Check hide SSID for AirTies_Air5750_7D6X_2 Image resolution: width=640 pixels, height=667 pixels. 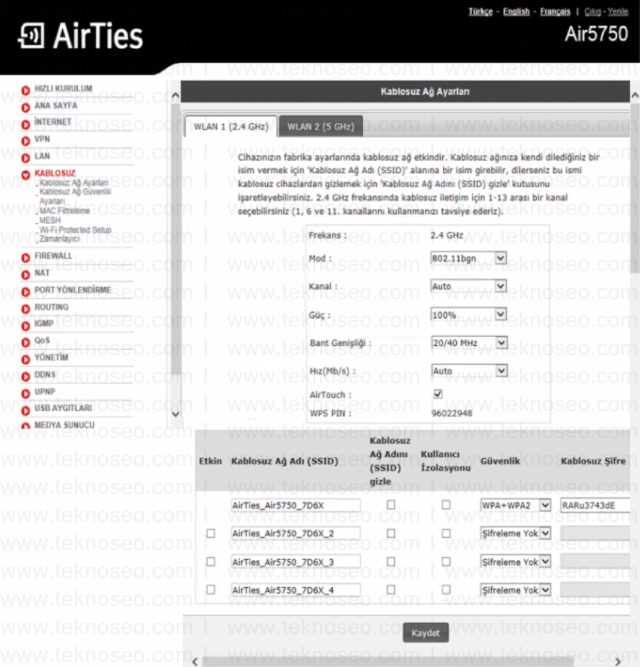click(391, 533)
